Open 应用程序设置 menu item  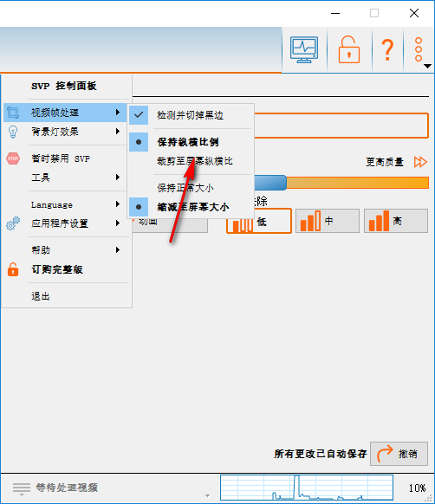(x=65, y=223)
